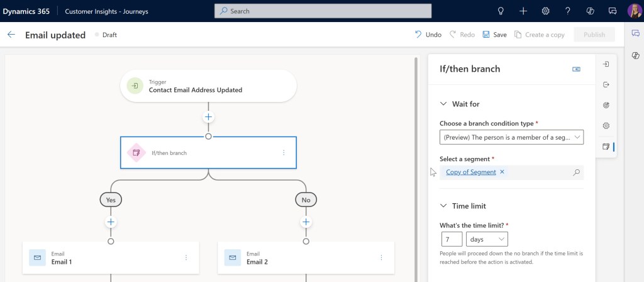
Task: Click the time limit number field
Action: coord(452,239)
